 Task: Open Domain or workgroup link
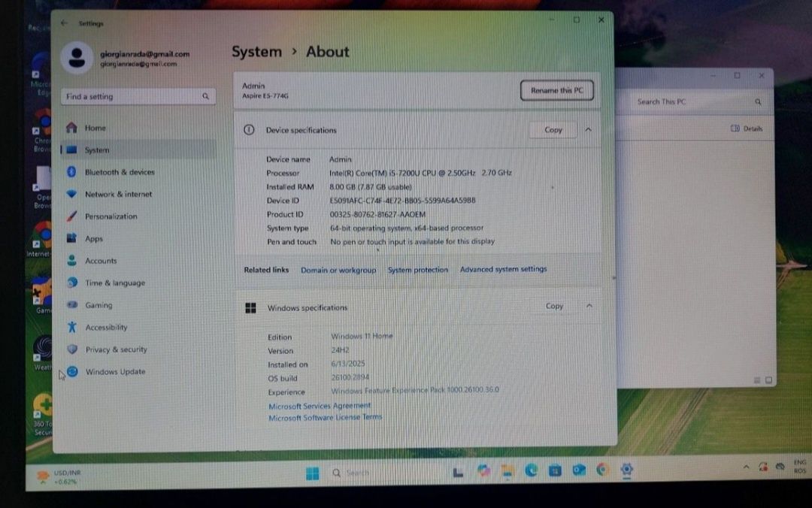[338, 270]
